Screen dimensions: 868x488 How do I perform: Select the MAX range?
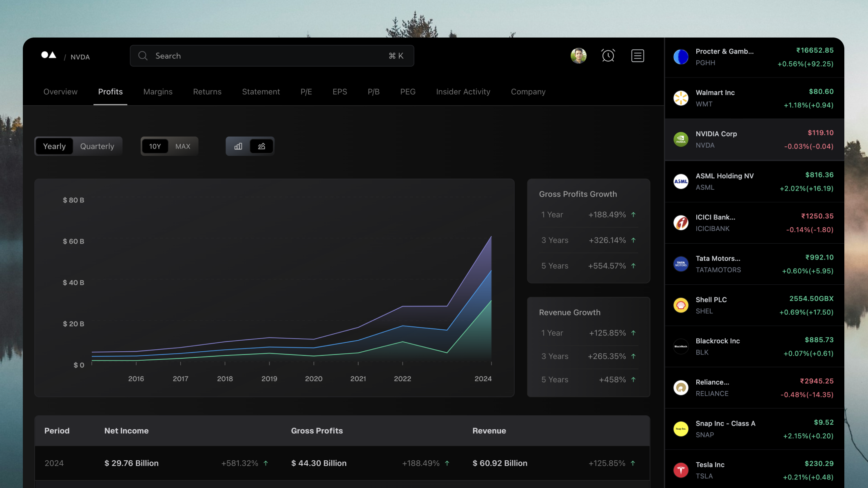pos(183,146)
